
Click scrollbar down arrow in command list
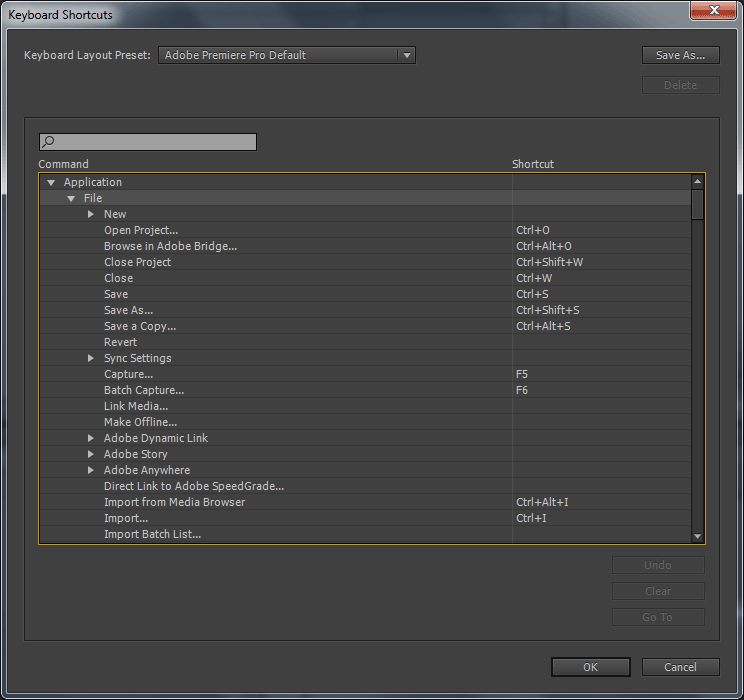(697, 536)
